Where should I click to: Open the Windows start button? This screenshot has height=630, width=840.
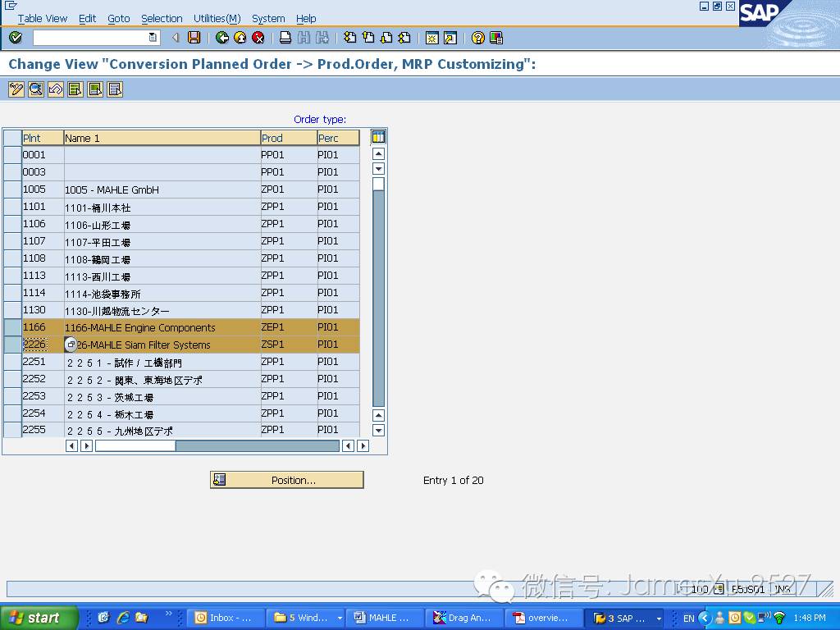click(38, 618)
